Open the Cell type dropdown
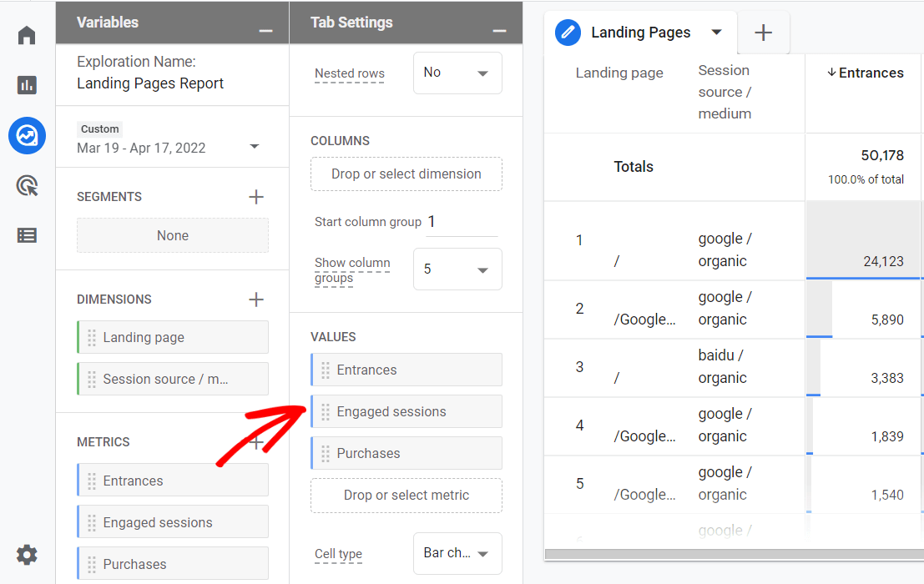 click(457, 553)
